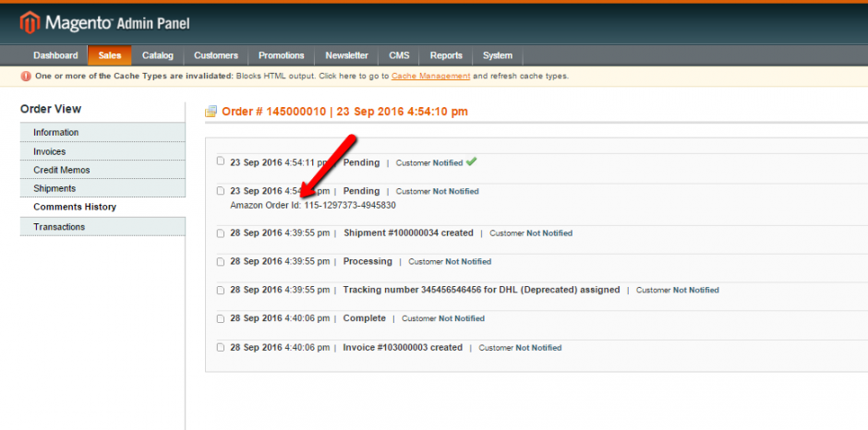Click the 28 Sep 2016 4:40:06 pm Complete timestamp
Image resolution: width=868 pixels, height=430 pixels.
[280, 318]
